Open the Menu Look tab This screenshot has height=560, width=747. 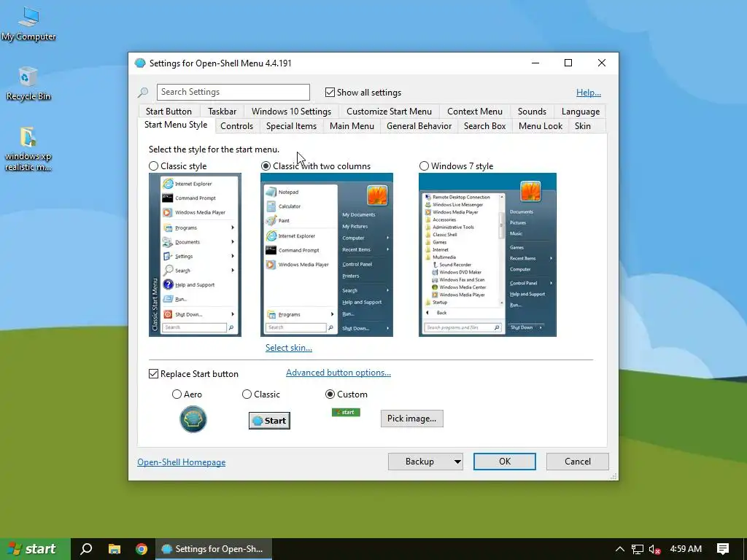541,126
